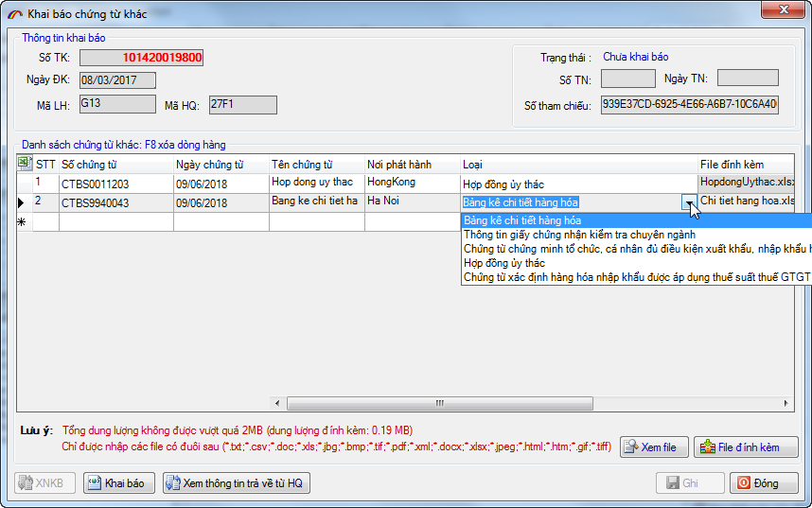Click the Xem file button

coord(654,447)
